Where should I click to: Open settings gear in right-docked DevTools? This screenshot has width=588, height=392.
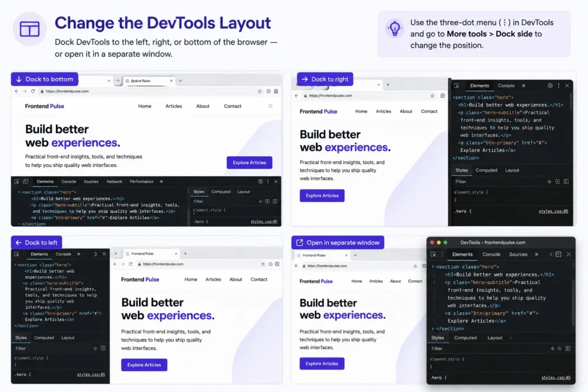coord(550,86)
